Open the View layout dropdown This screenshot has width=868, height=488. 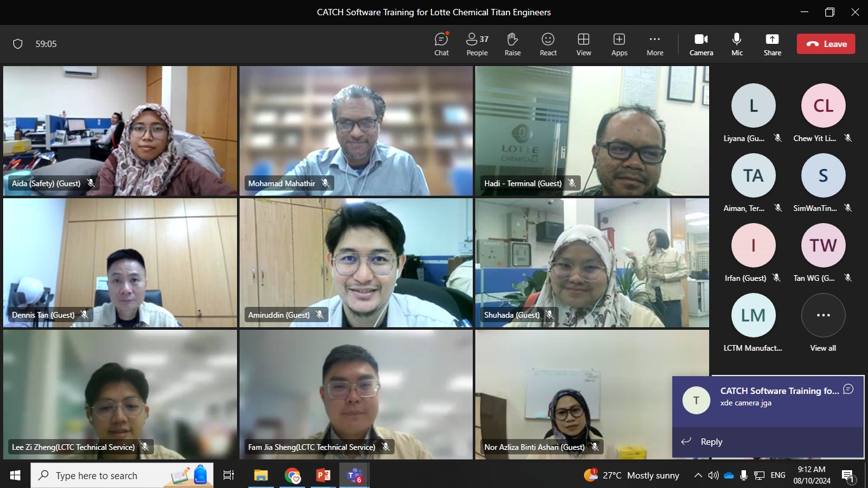coord(583,44)
